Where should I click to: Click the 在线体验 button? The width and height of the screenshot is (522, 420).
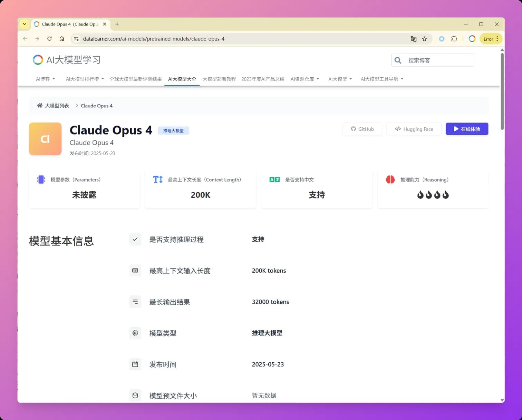point(467,129)
